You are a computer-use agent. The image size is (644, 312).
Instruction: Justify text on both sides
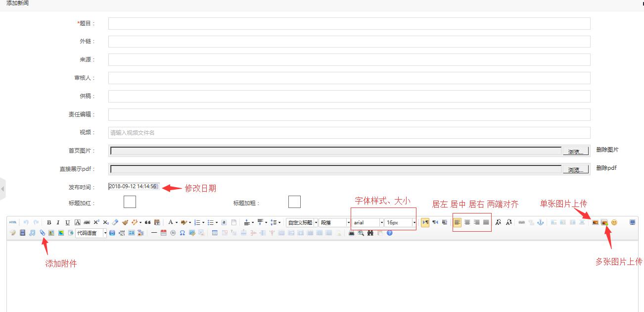click(x=486, y=223)
